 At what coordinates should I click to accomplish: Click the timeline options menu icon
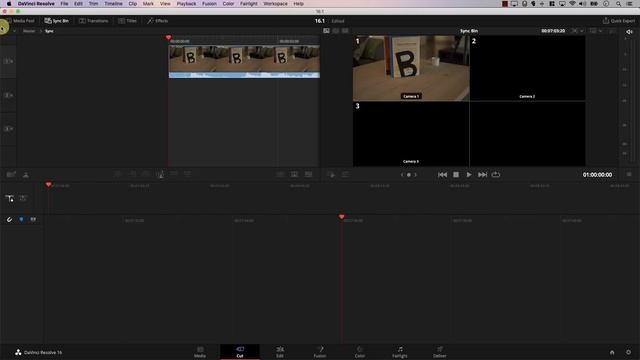click(x=629, y=175)
